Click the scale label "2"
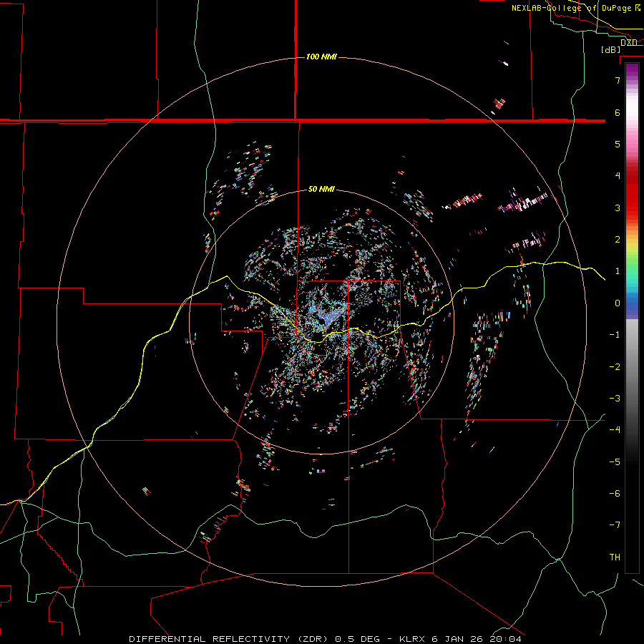Image resolution: width=644 pixels, height=644 pixels. click(x=618, y=240)
